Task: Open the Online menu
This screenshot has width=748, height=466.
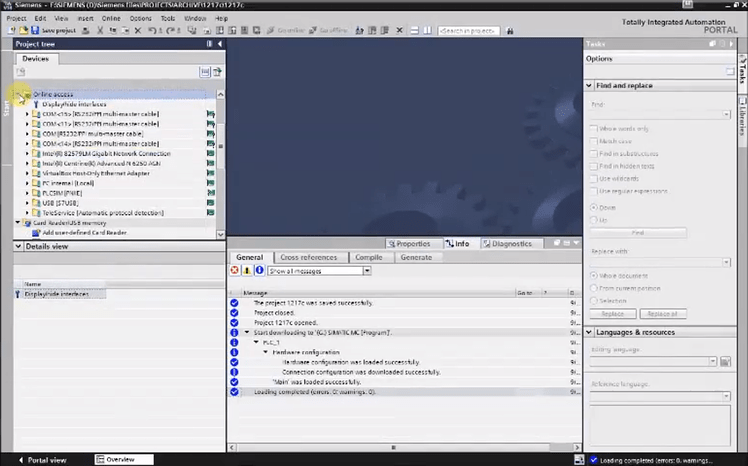Action: (112, 18)
